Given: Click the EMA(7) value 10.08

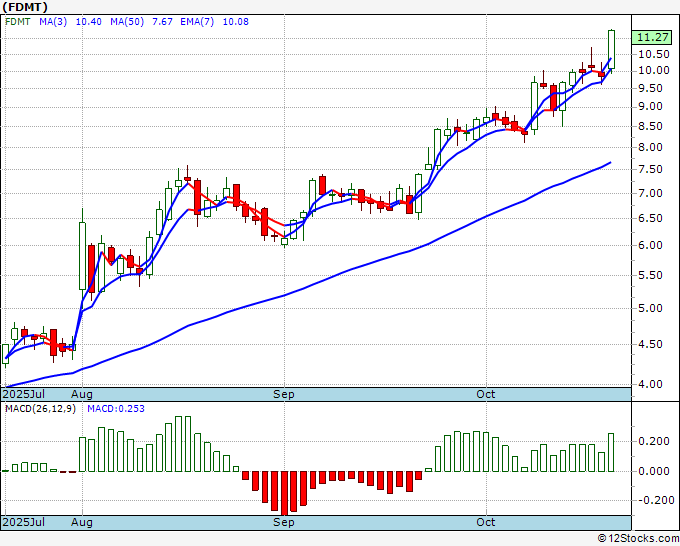Looking at the screenshot, I should [235, 22].
